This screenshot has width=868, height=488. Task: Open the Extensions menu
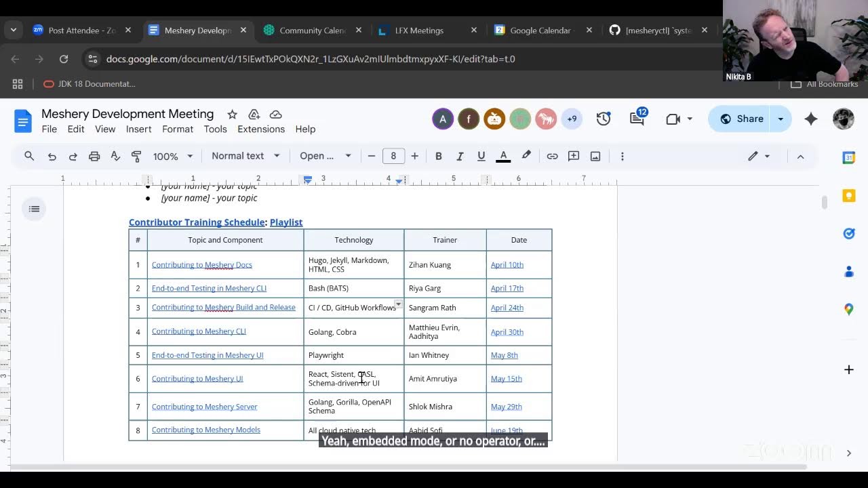261,129
